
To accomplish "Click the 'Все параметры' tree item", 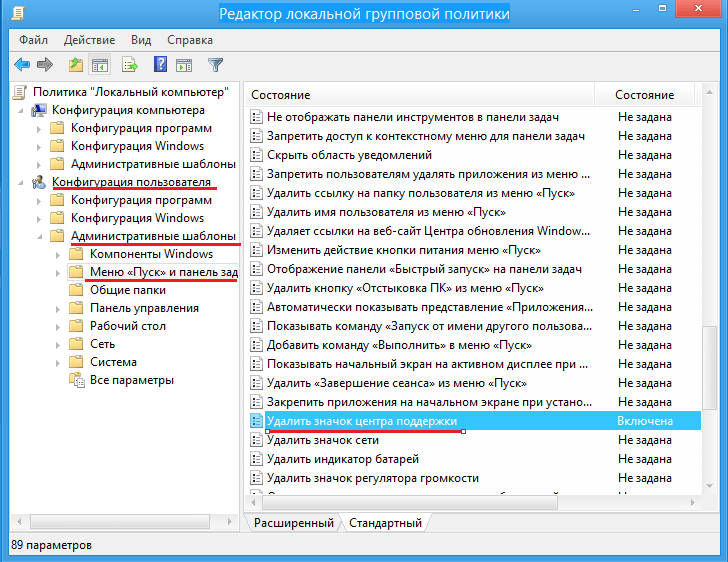I will (132, 380).
